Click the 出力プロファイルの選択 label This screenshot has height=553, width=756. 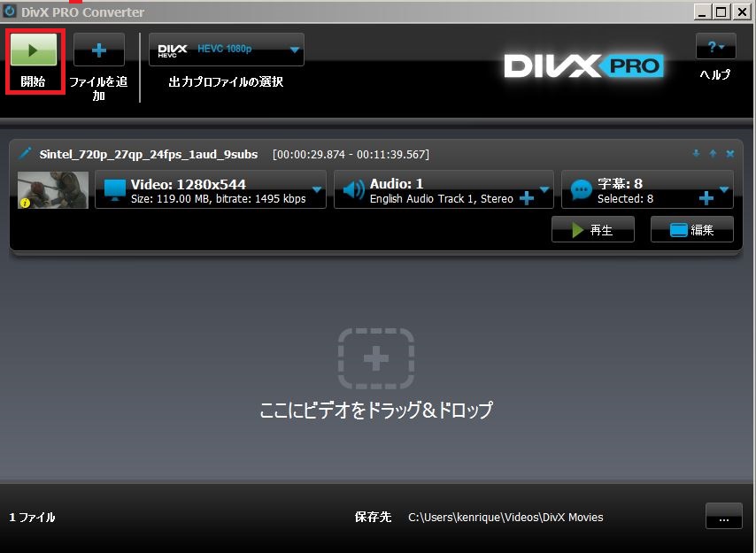click(226, 81)
